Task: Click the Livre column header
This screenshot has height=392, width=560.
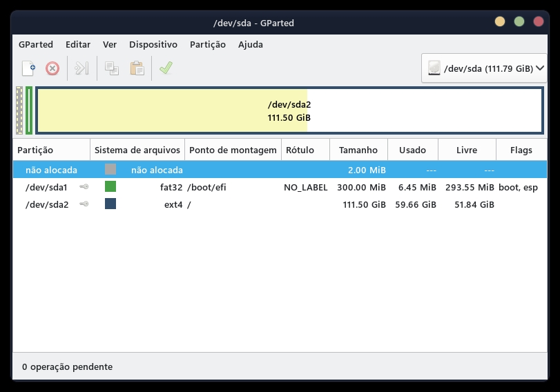Action: tap(467, 150)
